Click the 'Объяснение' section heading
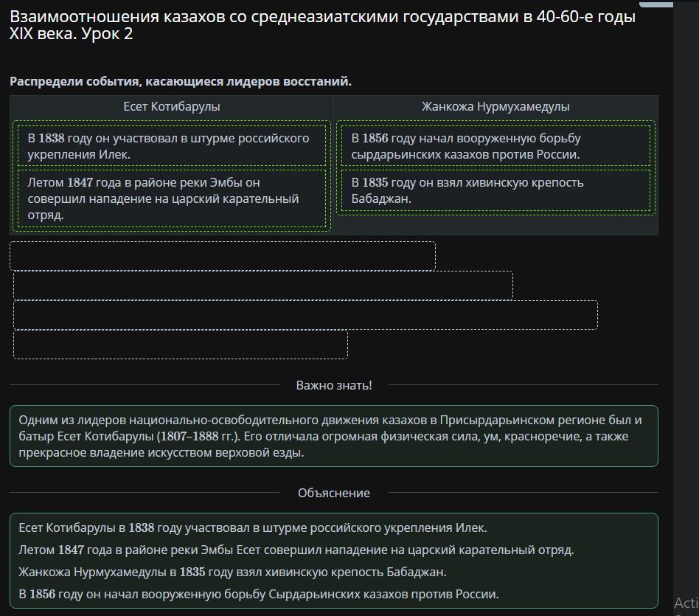This screenshot has width=699, height=616. click(334, 494)
